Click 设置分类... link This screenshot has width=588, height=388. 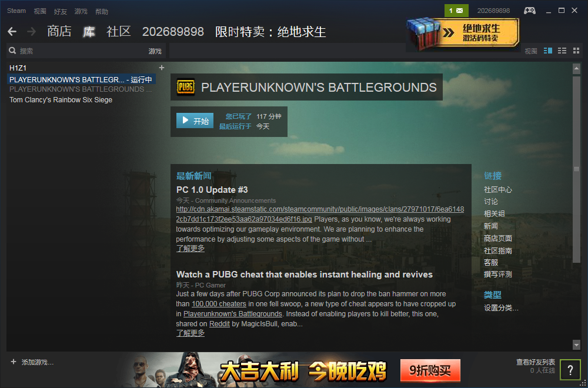[501, 308]
